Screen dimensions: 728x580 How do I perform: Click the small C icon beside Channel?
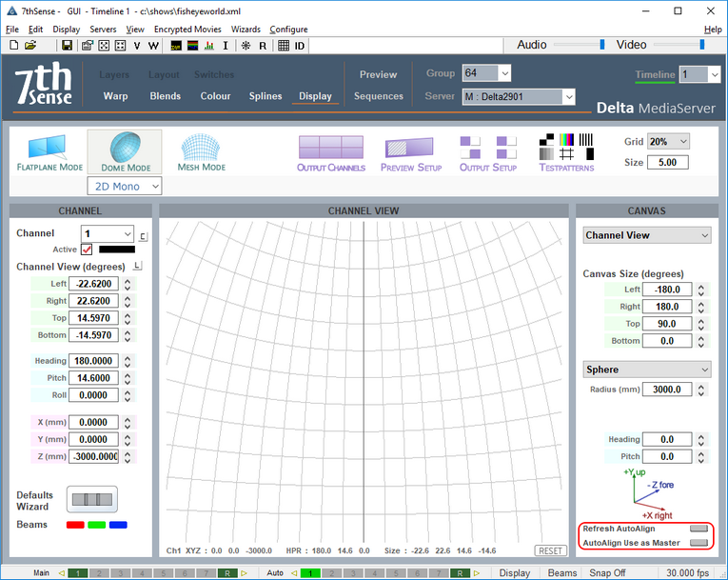tap(143, 236)
